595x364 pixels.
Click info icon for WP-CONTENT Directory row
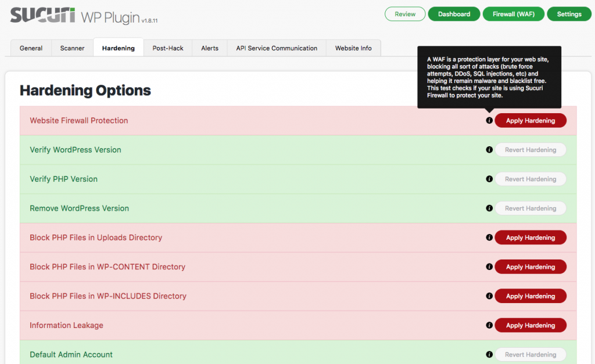[489, 267]
